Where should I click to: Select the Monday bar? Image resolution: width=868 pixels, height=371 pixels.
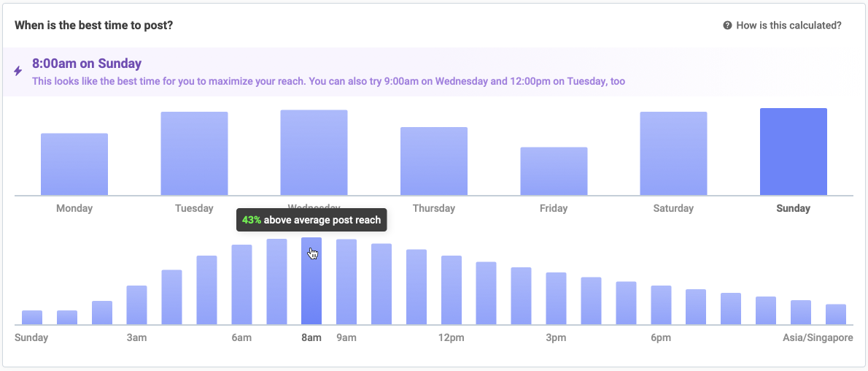[x=74, y=164]
